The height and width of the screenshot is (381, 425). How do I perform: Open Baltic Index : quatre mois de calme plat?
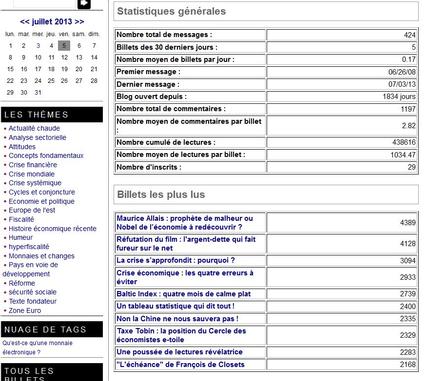(183, 294)
